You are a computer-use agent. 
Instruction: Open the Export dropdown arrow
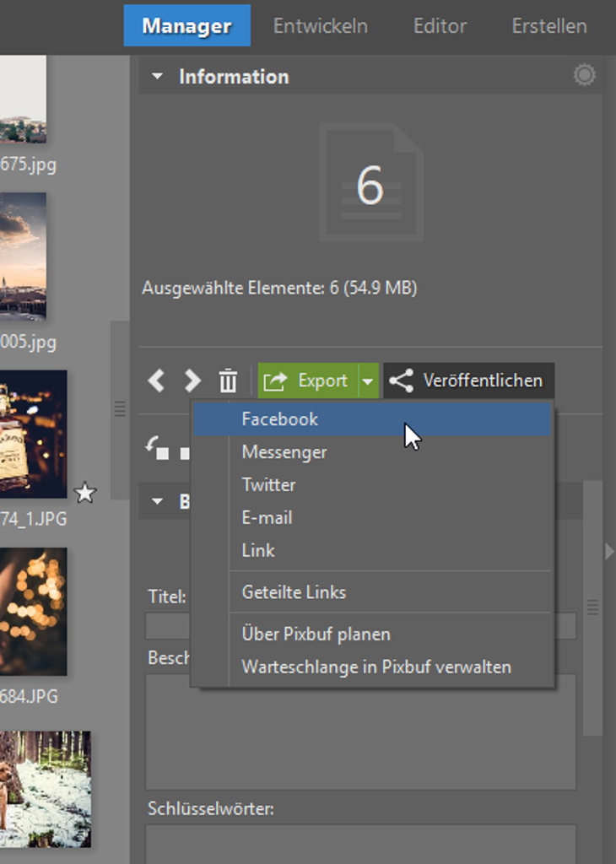[368, 381]
